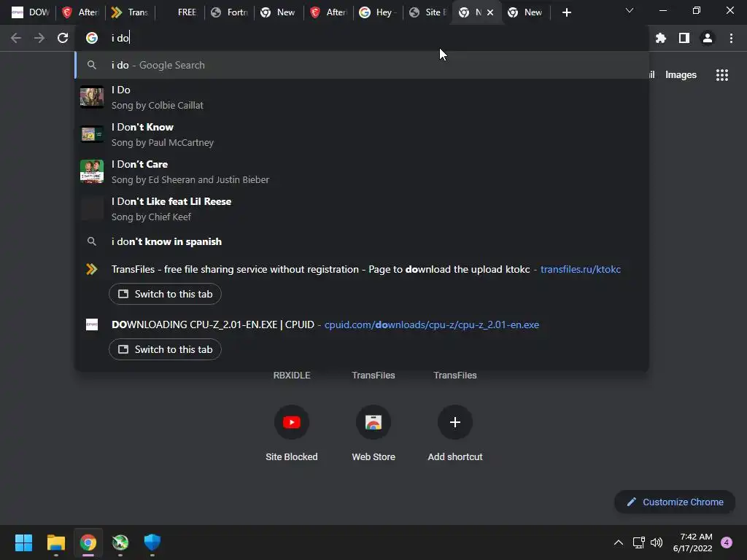Click the TransFiles suggestion chevron icon
The image size is (747, 560).
click(91, 270)
